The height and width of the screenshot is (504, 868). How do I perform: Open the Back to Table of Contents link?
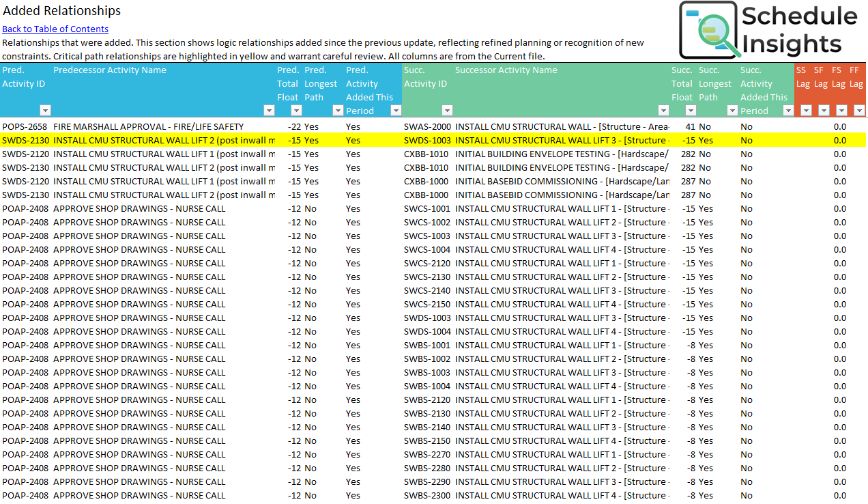click(55, 29)
